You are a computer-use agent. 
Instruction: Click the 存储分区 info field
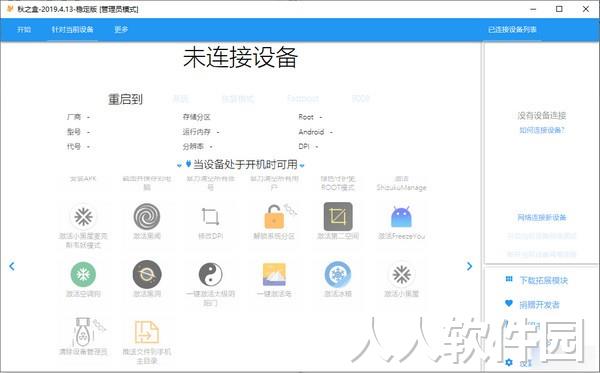197,117
